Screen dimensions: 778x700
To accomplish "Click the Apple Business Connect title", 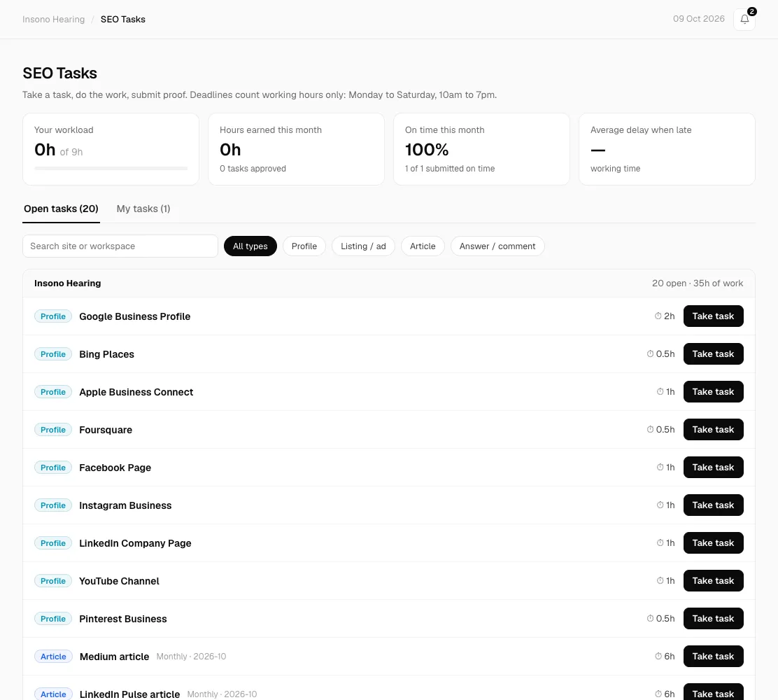I will tap(136, 392).
